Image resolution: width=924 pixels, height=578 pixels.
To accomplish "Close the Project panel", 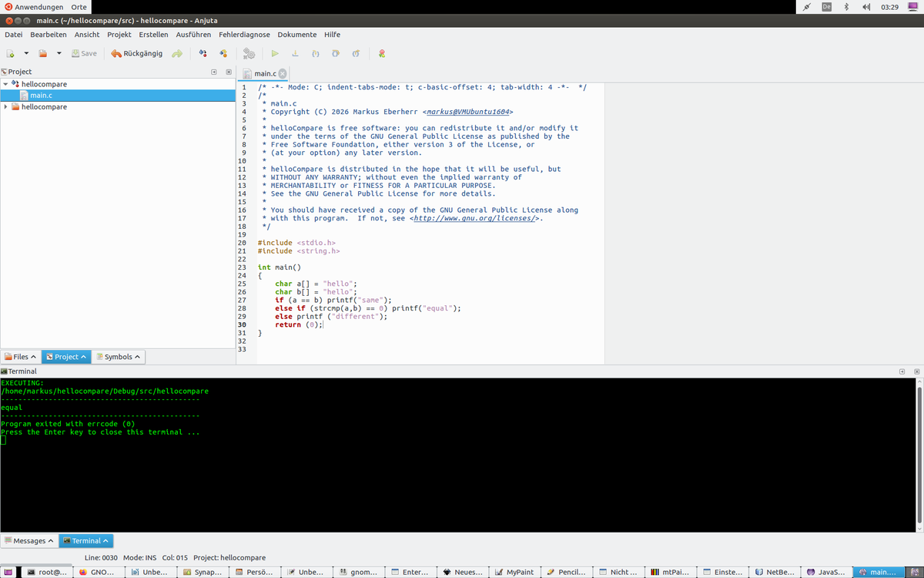I will click(x=229, y=72).
